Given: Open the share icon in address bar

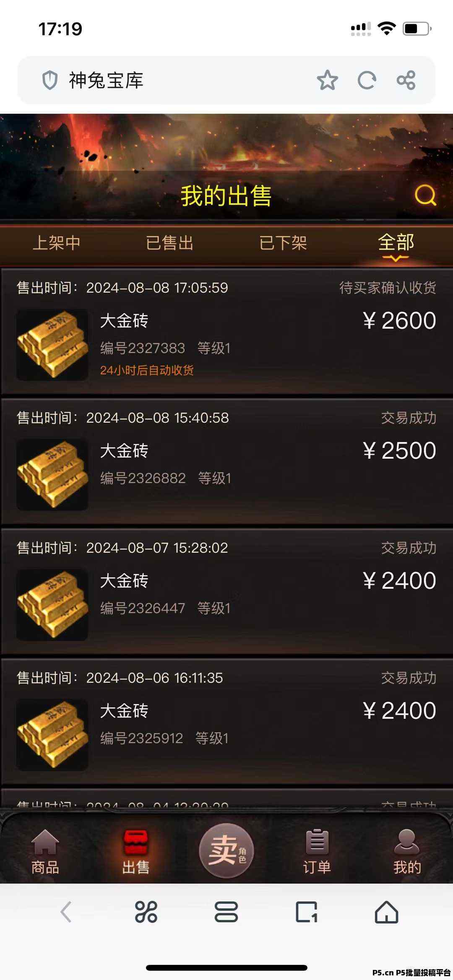Looking at the screenshot, I should [x=406, y=80].
